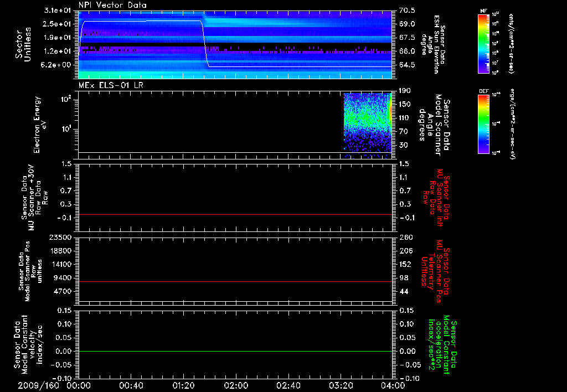
Task: Click the 00:40 time axis label
Action: [131, 385]
